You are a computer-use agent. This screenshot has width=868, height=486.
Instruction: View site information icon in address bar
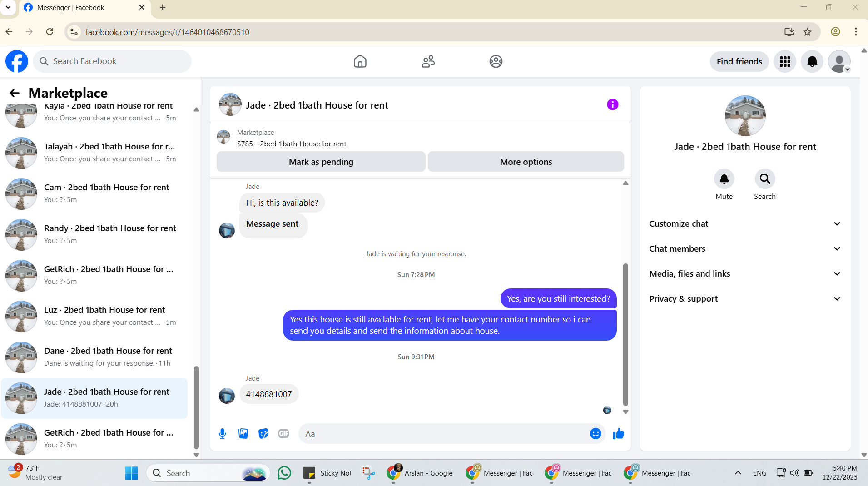tap(74, 32)
